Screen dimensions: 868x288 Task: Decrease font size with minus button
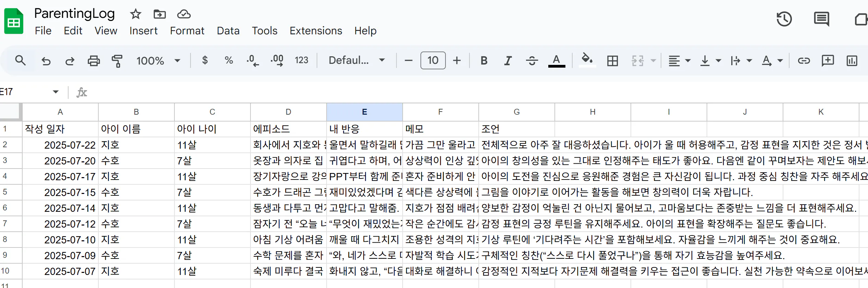408,60
